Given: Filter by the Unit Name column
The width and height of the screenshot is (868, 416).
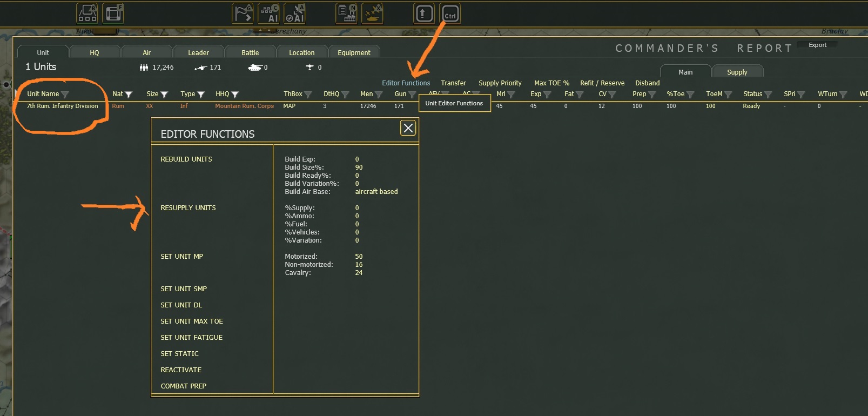Looking at the screenshot, I should [65, 95].
